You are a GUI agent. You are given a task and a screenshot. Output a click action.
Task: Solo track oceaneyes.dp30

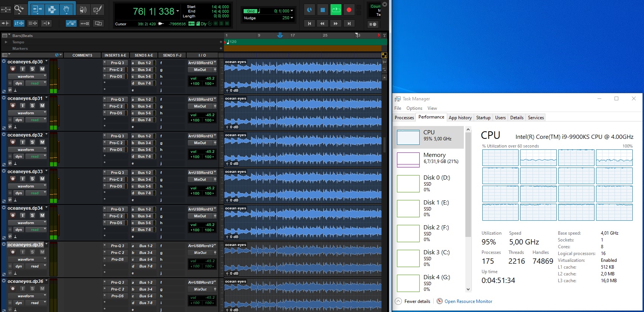point(32,69)
